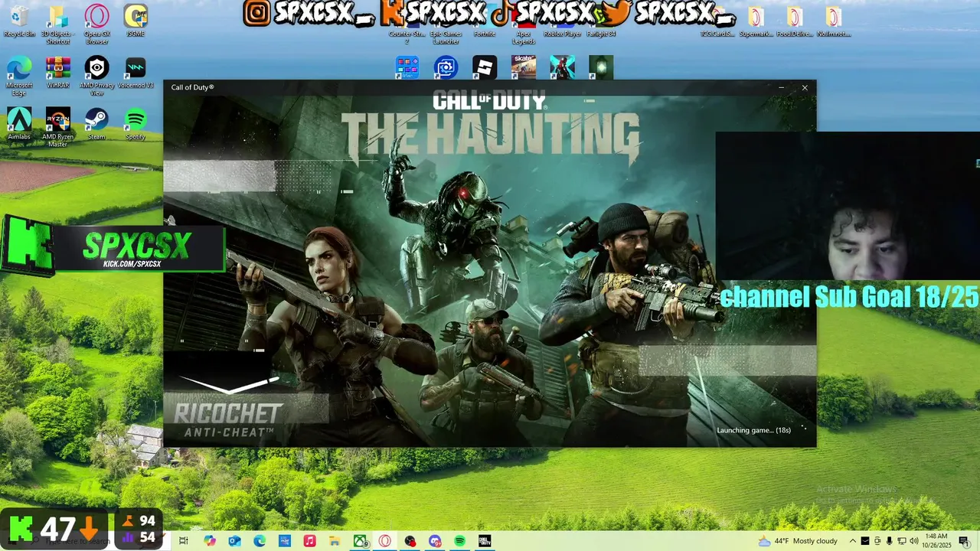Click the Task View taskbar button
This screenshot has height=551, width=980.
pyautogui.click(x=184, y=541)
